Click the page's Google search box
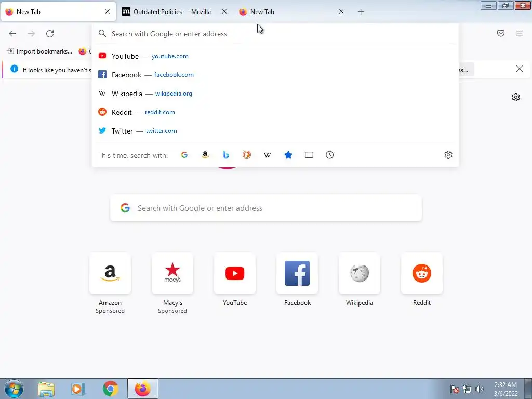Screen dimensions: 532x399 pyautogui.click(x=266, y=208)
